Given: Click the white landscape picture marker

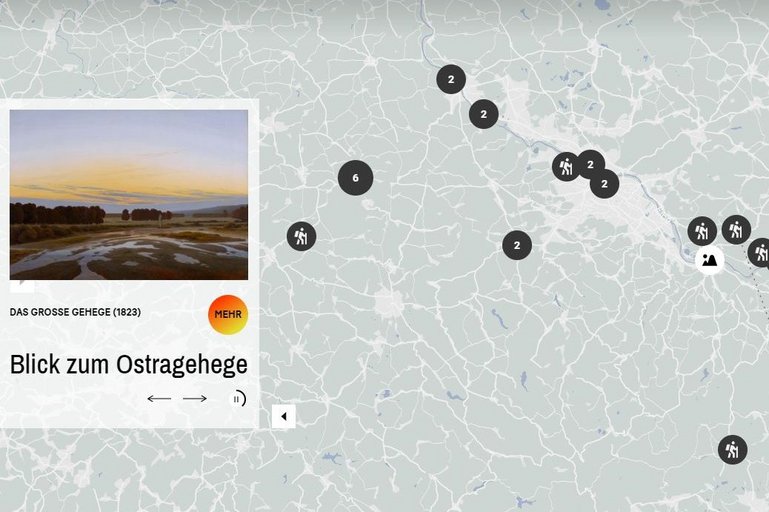Looking at the screenshot, I should click(709, 260).
